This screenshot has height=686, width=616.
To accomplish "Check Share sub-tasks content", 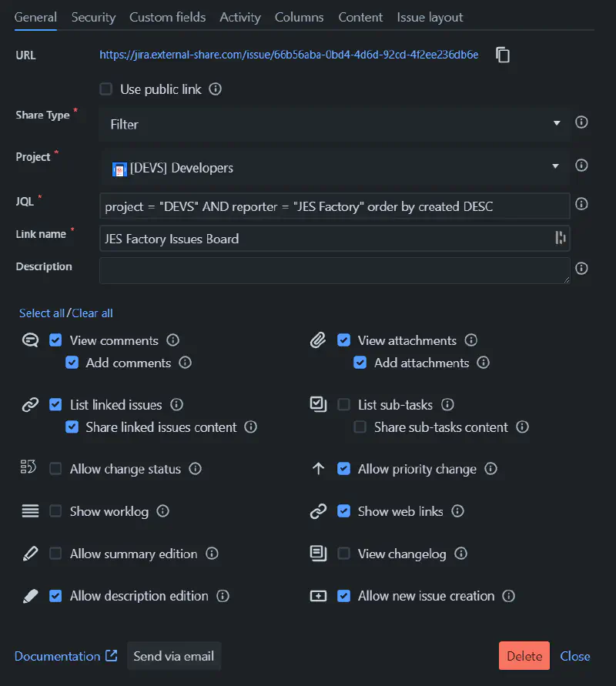I will [360, 427].
